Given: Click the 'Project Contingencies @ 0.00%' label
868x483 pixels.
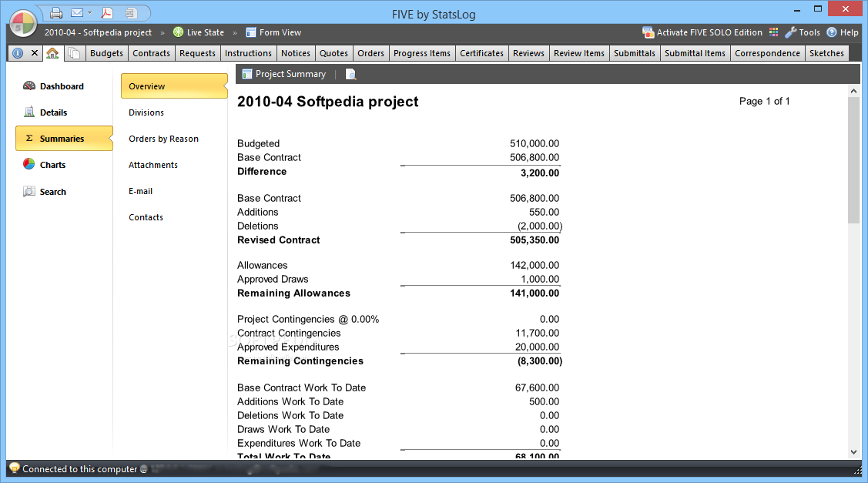Looking at the screenshot, I should tap(308, 319).
